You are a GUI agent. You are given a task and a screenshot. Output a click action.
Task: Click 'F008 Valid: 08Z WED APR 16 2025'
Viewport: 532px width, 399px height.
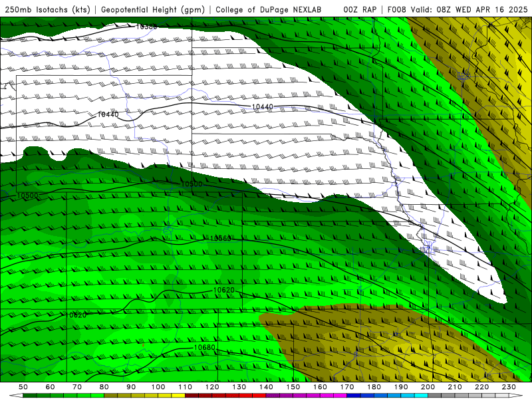point(458,9)
